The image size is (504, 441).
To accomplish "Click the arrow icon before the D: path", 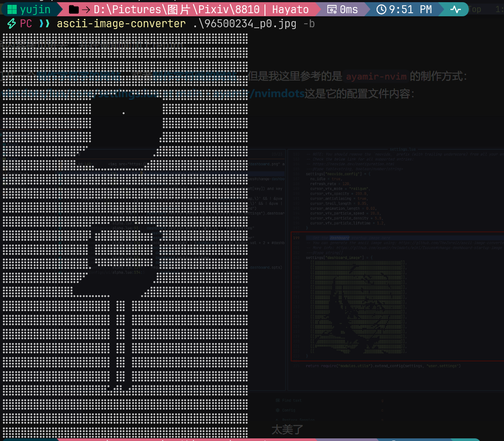I will (86, 10).
